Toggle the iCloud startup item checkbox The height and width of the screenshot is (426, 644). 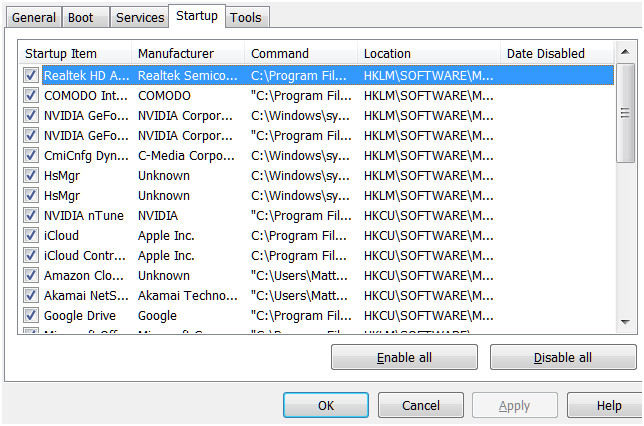31,235
